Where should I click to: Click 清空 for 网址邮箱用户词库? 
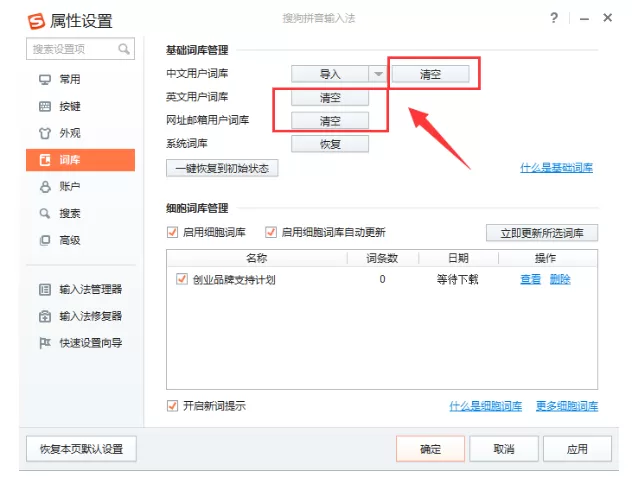330,121
